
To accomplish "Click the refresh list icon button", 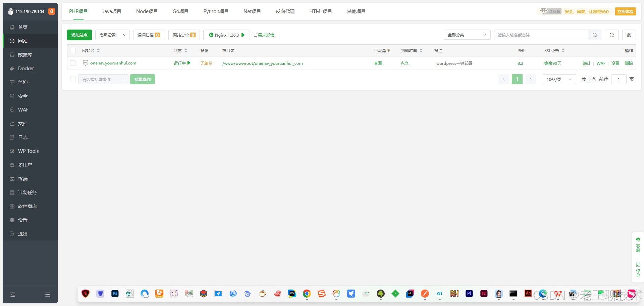I will [x=612, y=35].
